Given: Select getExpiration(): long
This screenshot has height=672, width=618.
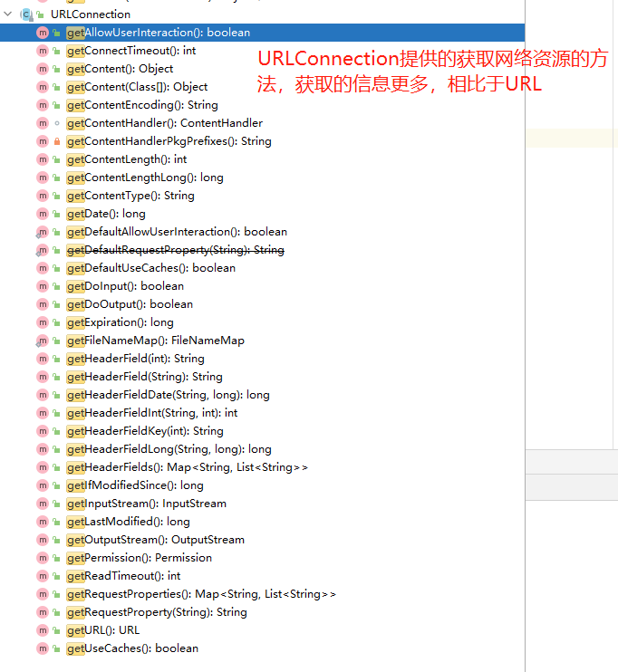Looking at the screenshot, I should click(x=121, y=322).
